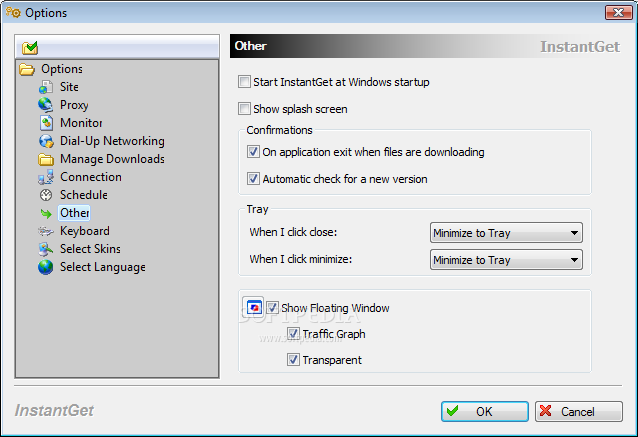Open Keyboard settings page
The height and width of the screenshot is (437, 638).
tap(85, 231)
